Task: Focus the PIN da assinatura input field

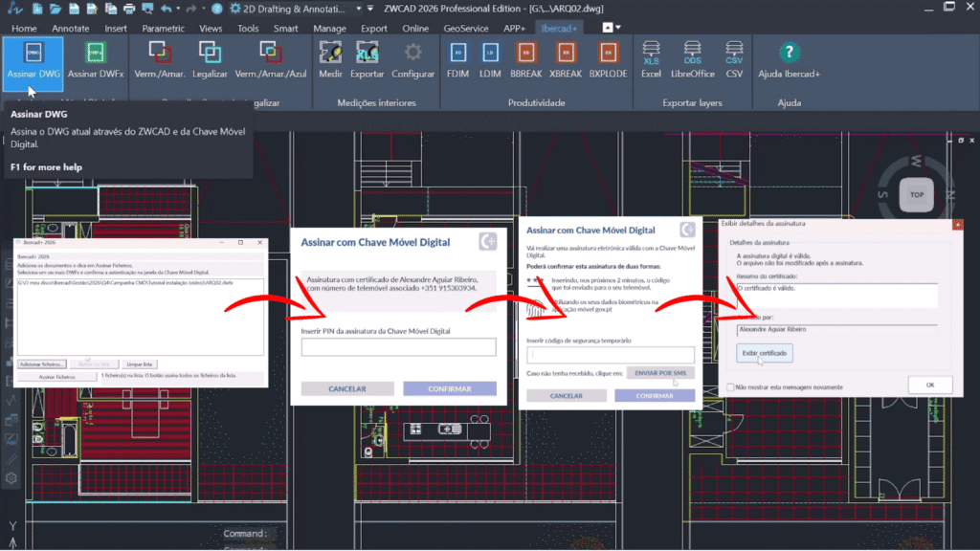Action: tap(399, 347)
